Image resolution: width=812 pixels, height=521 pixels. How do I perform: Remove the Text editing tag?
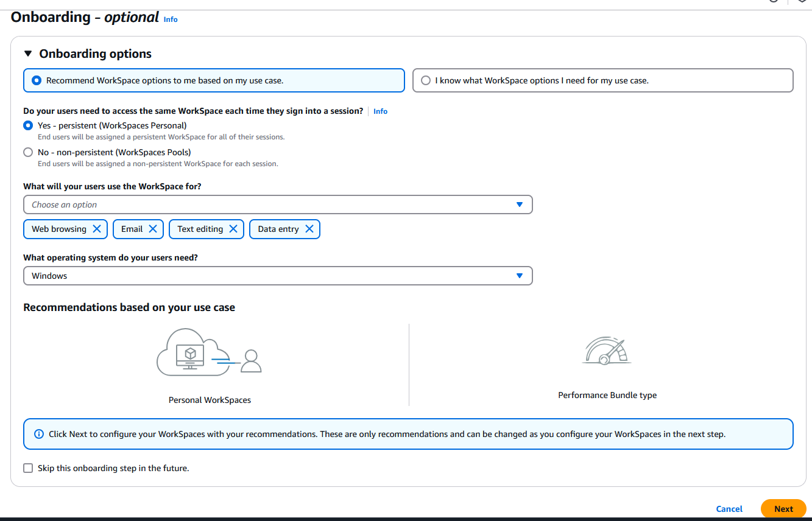point(233,229)
